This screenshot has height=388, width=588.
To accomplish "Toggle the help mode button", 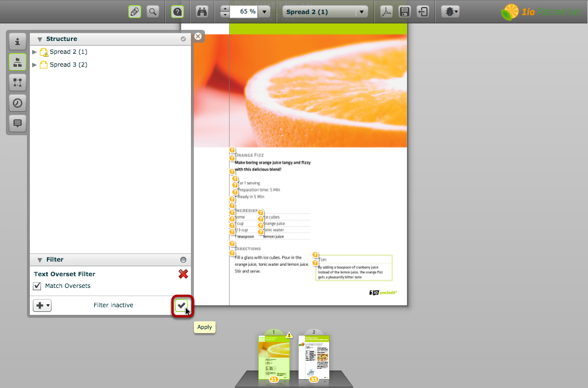I will tap(177, 12).
